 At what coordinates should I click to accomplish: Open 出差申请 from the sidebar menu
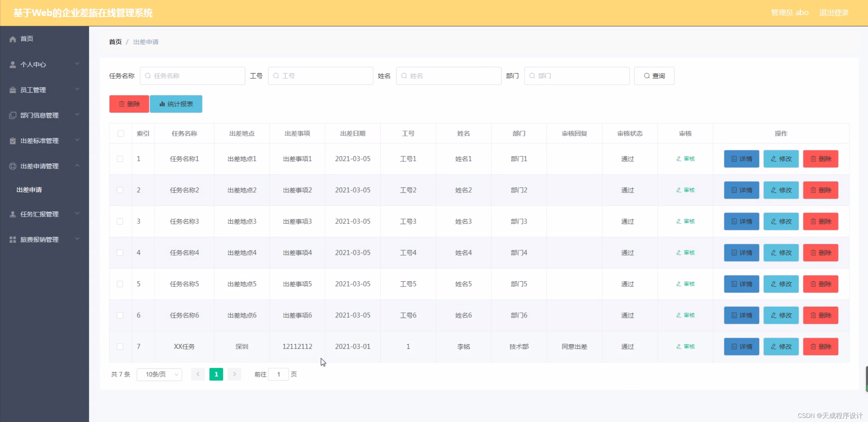(29, 189)
